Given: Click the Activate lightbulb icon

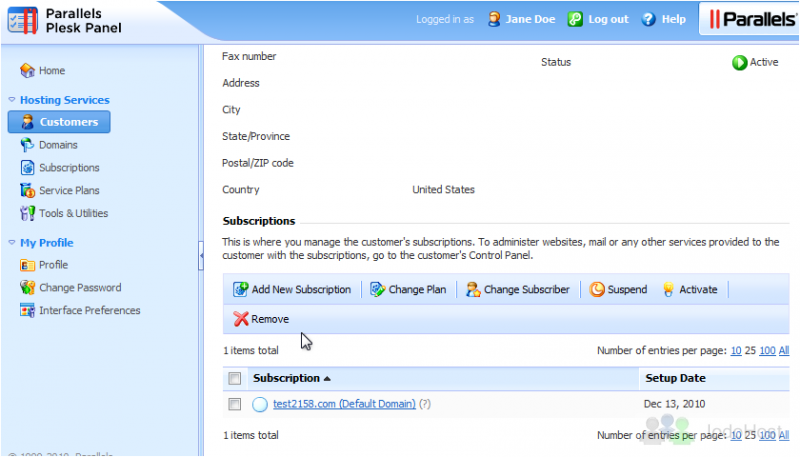Looking at the screenshot, I should point(668,289).
